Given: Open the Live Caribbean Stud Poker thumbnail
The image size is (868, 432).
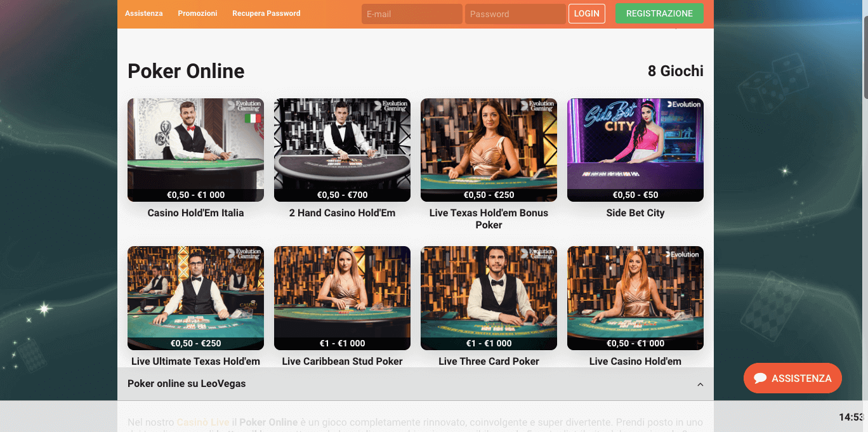Looking at the screenshot, I should pyautogui.click(x=342, y=298).
